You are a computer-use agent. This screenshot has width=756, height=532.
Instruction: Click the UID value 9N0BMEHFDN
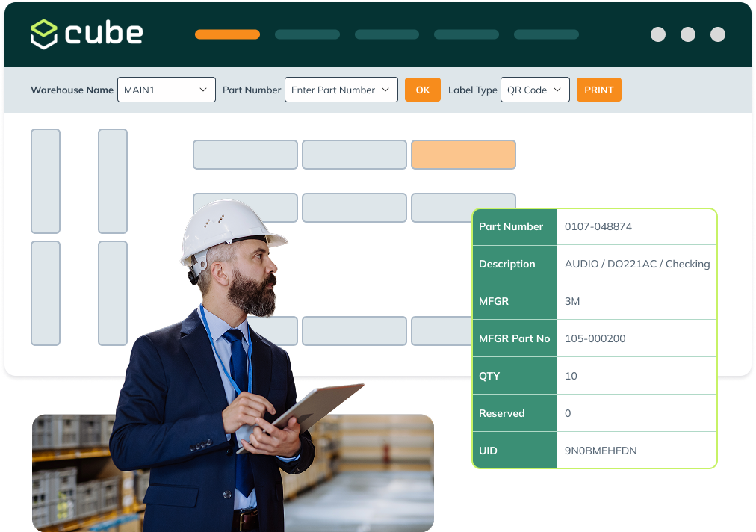601,451
